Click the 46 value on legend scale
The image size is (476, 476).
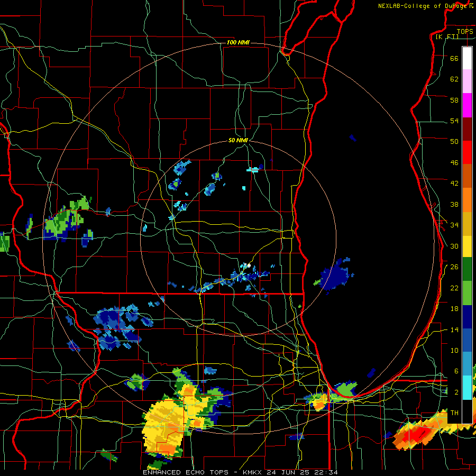(x=454, y=163)
